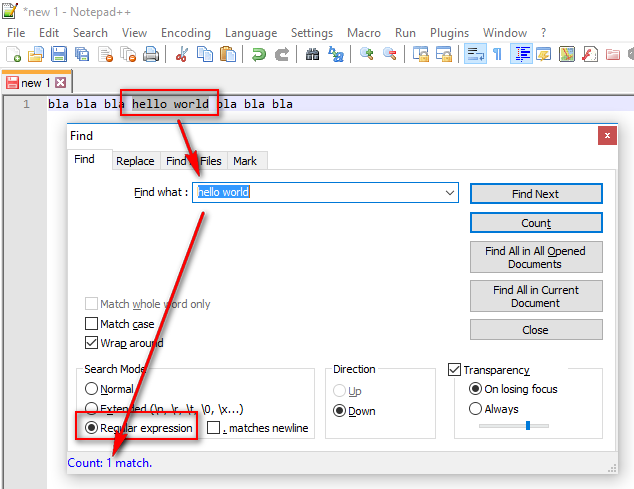Viewport: 634px width, 489px height.
Task: Click the New file toolbar icon
Action: 13,54
